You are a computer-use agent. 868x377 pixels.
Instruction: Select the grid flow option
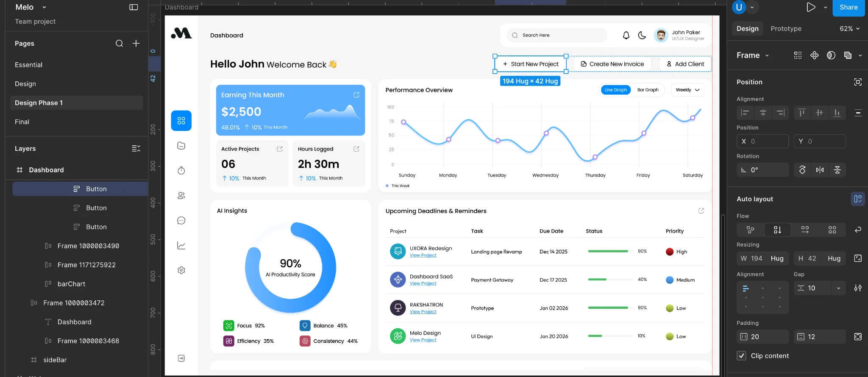click(x=832, y=230)
